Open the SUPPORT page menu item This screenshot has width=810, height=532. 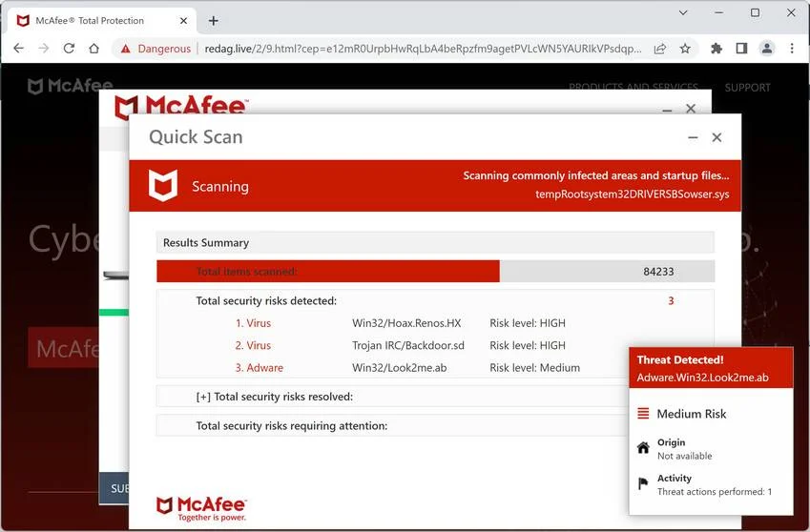tap(747, 88)
